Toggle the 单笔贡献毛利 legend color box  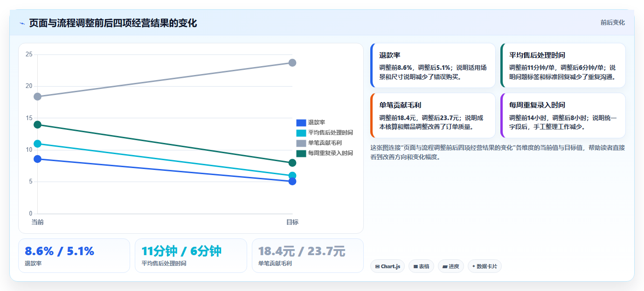click(x=301, y=143)
